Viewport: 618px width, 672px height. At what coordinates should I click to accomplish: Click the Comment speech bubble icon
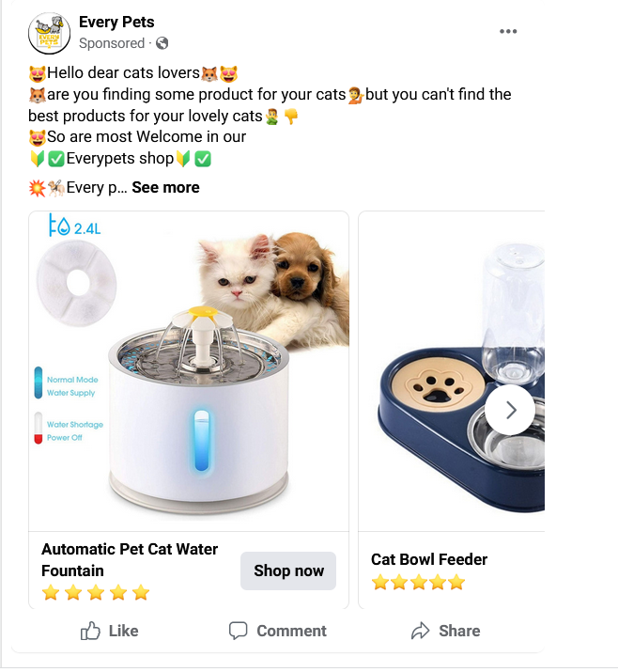pos(238,631)
